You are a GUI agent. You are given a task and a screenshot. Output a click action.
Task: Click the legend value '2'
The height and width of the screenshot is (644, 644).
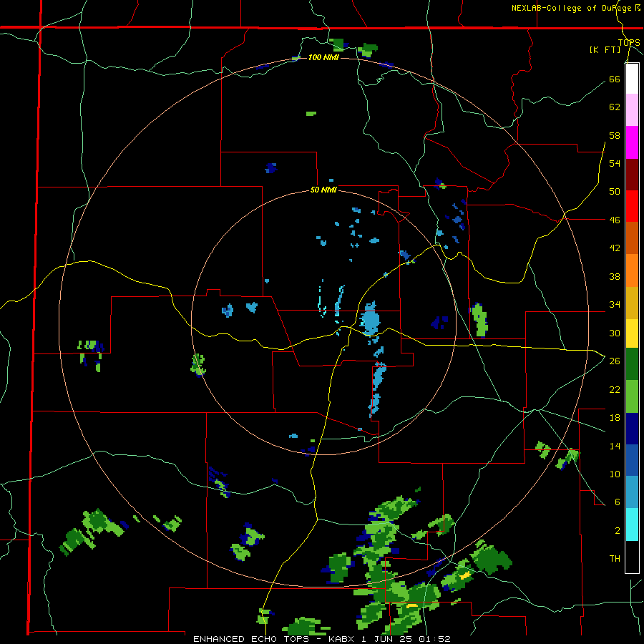(x=617, y=531)
